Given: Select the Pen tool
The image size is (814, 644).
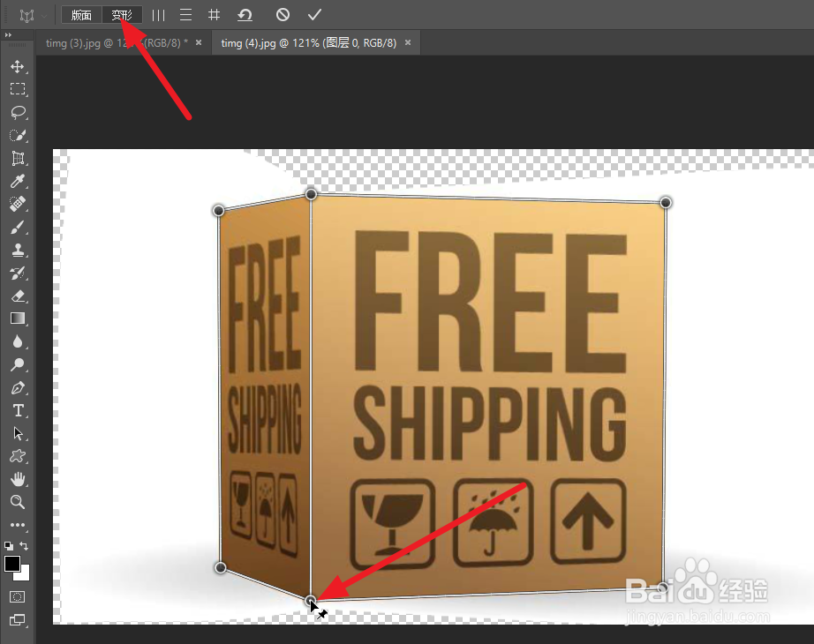Looking at the screenshot, I should pos(18,387).
